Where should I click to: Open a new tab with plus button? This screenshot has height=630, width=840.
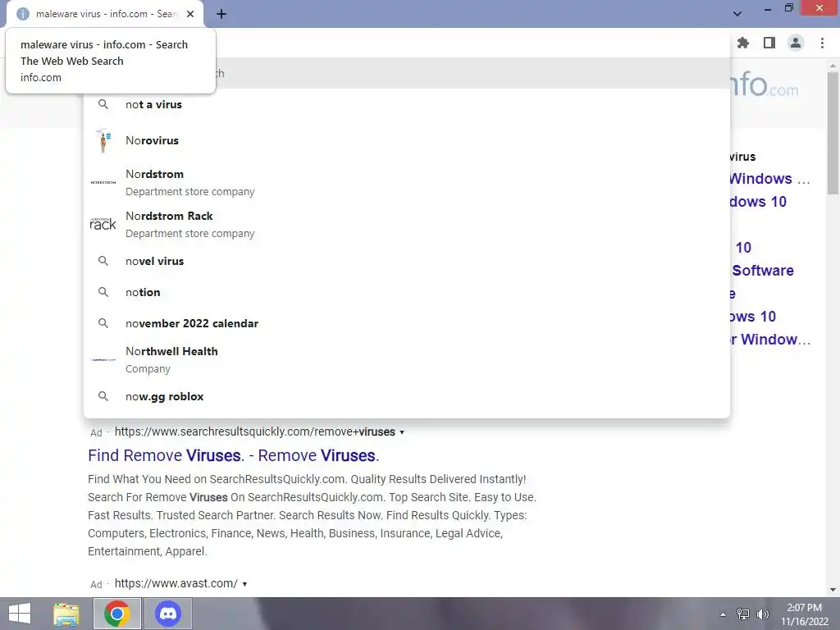(x=221, y=14)
